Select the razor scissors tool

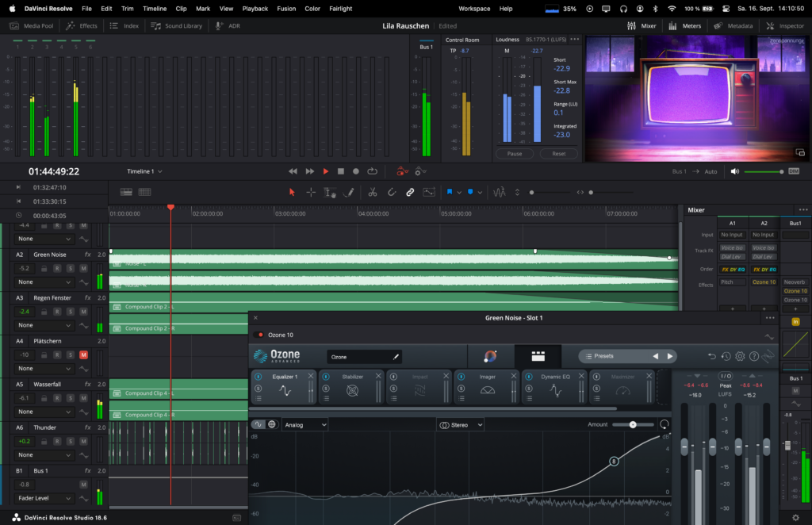coord(373,192)
